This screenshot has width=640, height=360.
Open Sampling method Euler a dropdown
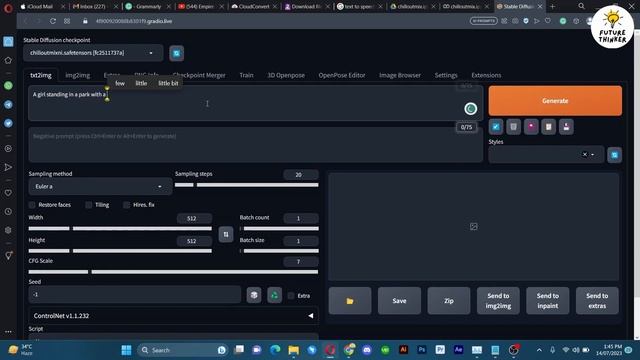(100, 187)
